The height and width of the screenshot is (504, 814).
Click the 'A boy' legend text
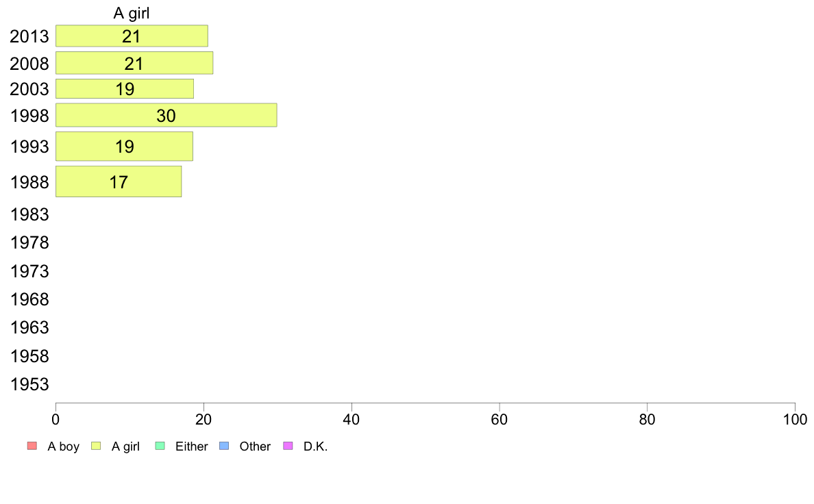pyautogui.click(x=63, y=446)
